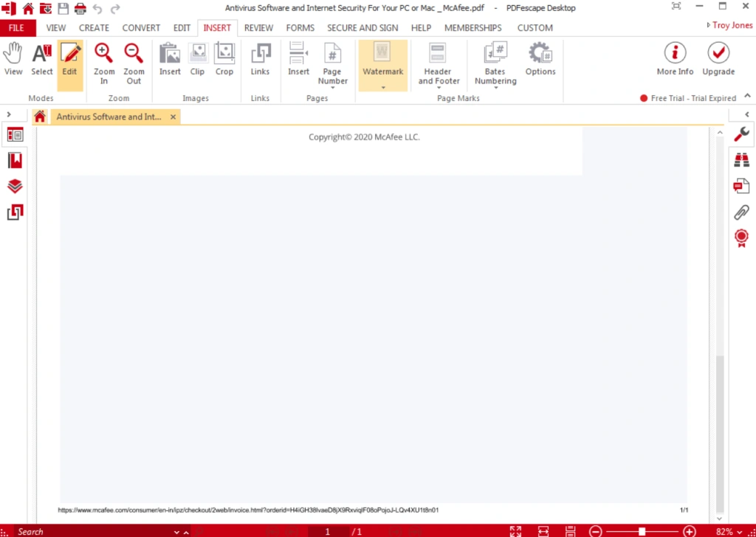Screen dimensions: 756x537
Task: Open the Links tool
Action: (x=260, y=60)
